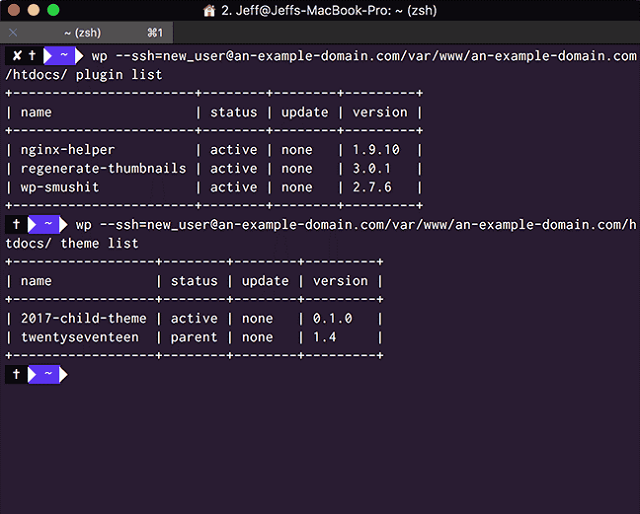Click the purple ~ segment in the theme list prompt

click(48, 224)
